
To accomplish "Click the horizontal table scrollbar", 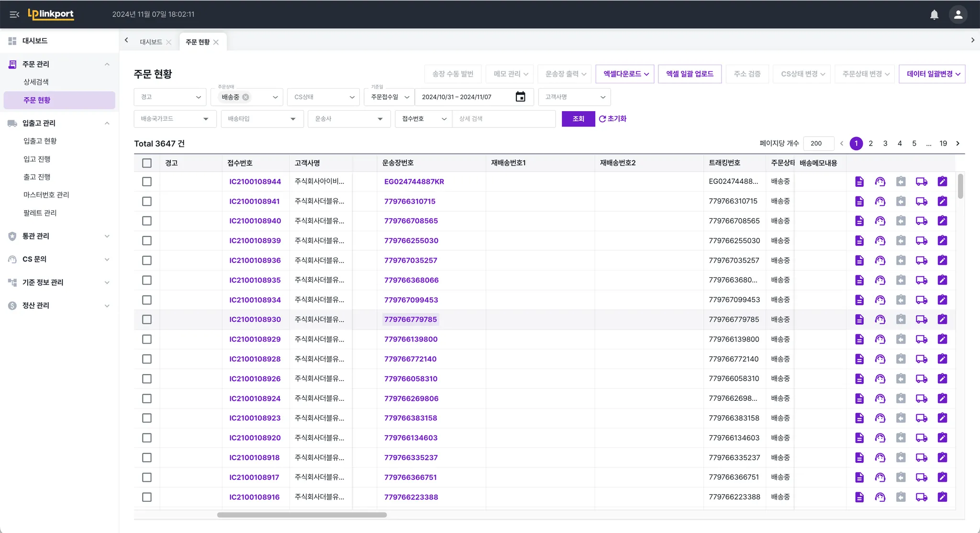I will pos(301,515).
